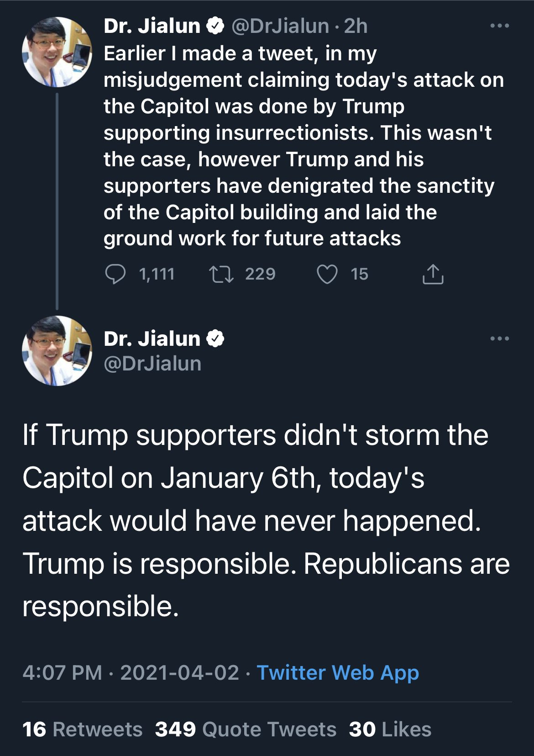Open more options on the second tweet
534x756 pixels.
click(x=499, y=339)
